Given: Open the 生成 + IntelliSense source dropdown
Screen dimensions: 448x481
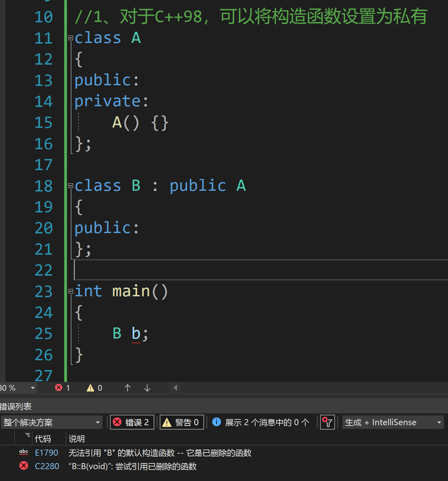Looking at the screenshot, I should click(x=393, y=422).
